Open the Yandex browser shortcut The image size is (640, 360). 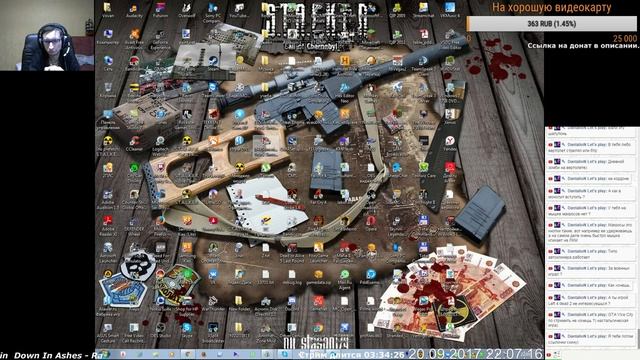pos(449,144)
